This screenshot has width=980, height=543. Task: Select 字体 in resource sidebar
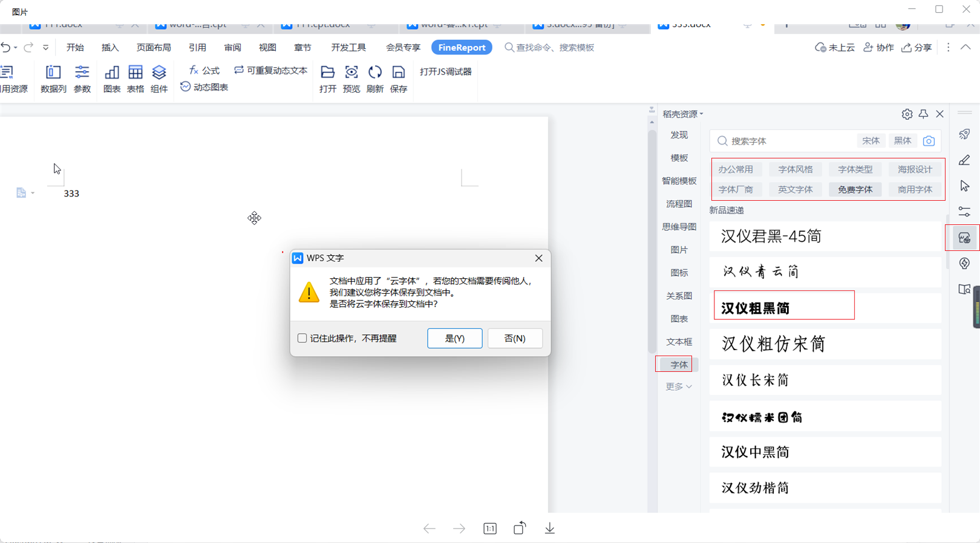click(x=679, y=365)
